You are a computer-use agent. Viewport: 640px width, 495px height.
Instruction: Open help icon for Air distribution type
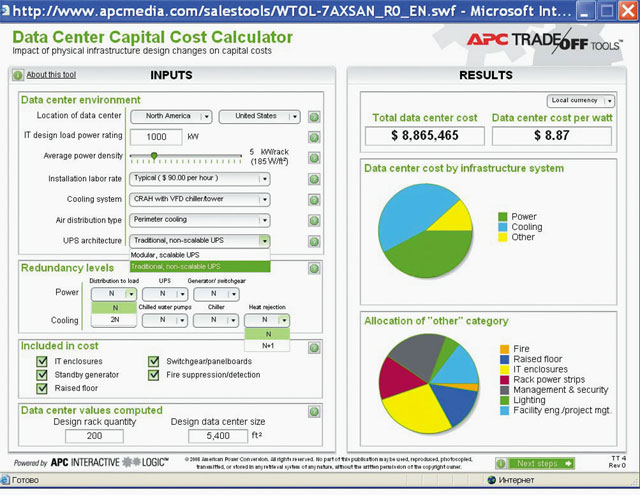(314, 220)
